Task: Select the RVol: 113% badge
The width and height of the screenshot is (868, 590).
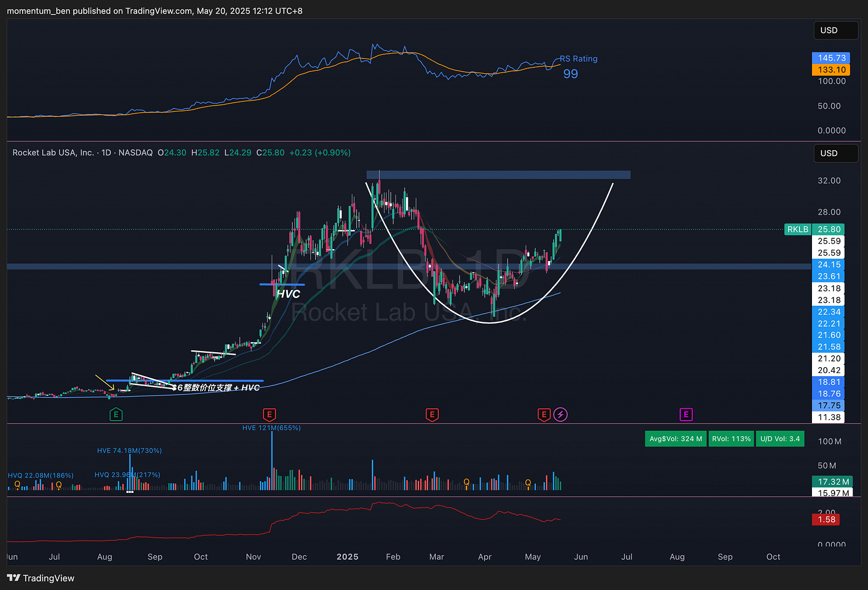Action: click(731, 439)
